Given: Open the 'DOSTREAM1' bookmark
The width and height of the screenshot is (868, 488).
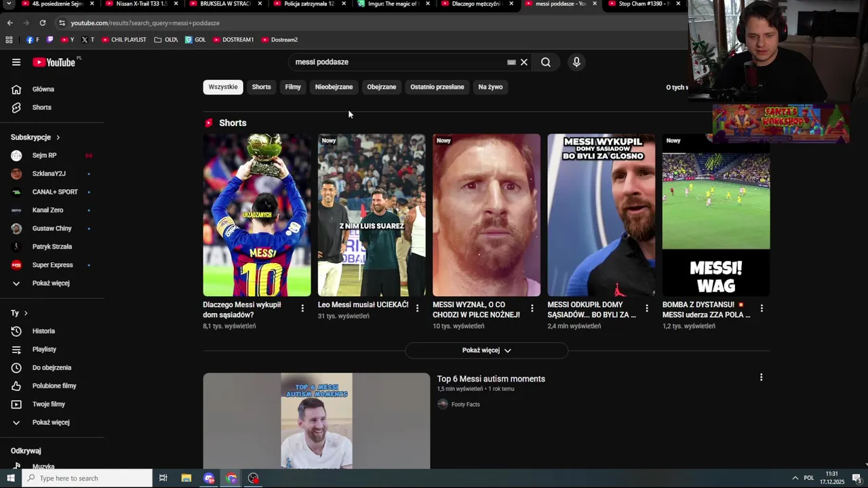Looking at the screenshot, I should 233,40.
